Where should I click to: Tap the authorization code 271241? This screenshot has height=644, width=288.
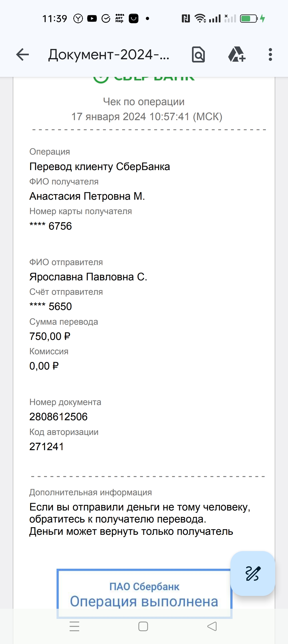47,447
